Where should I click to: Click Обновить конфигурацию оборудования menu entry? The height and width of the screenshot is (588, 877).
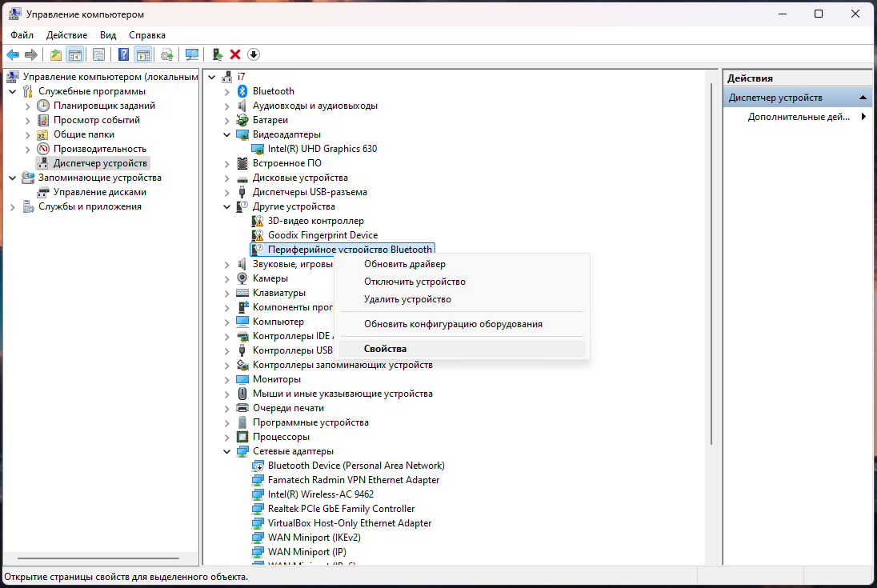[462, 324]
